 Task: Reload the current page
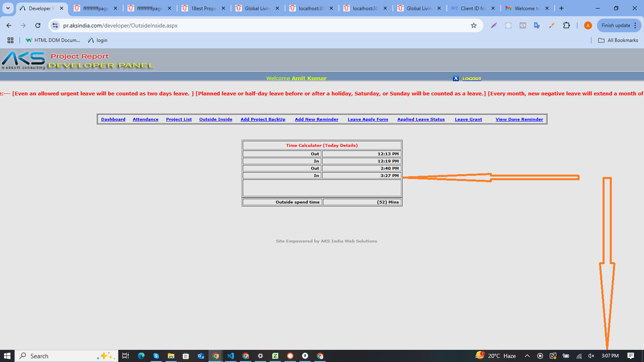pyautogui.click(x=38, y=26)
